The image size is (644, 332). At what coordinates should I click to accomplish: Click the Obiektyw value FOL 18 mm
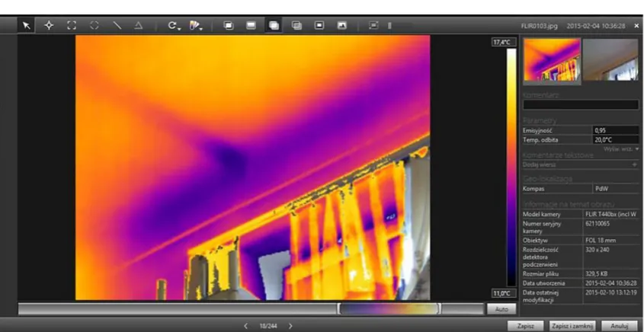click(601, 240)
